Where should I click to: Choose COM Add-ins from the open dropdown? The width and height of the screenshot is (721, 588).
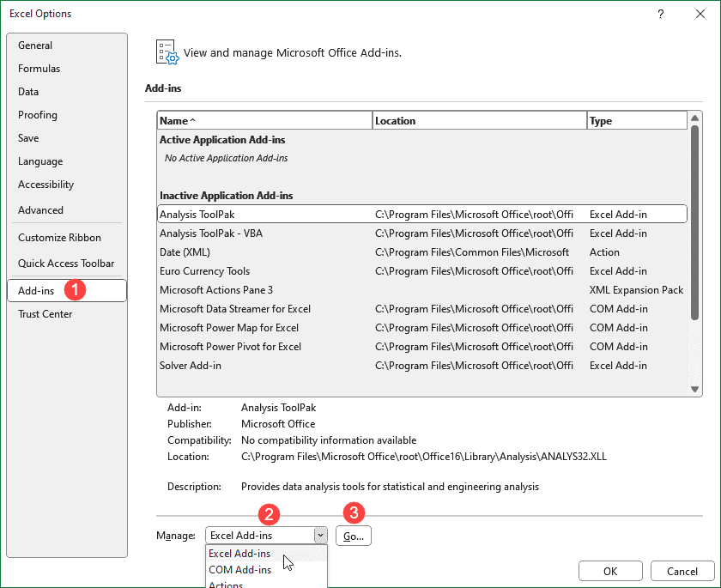pos(240,569)
